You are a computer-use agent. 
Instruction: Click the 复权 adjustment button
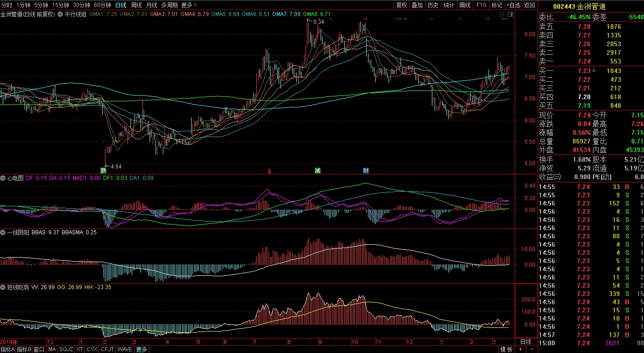(401, 5)
